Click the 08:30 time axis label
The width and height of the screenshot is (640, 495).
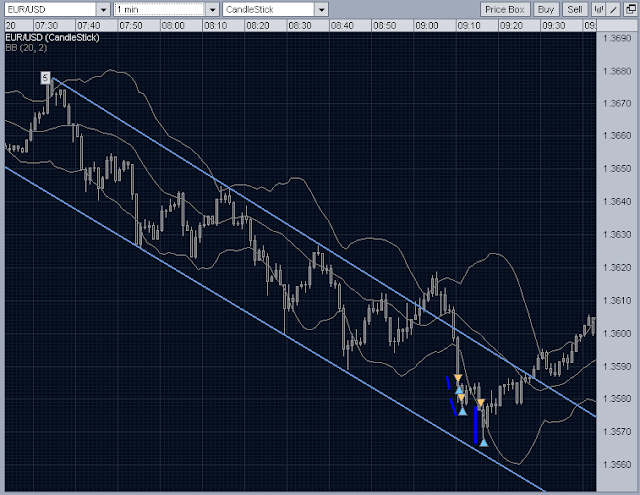(x=300, y=26)
